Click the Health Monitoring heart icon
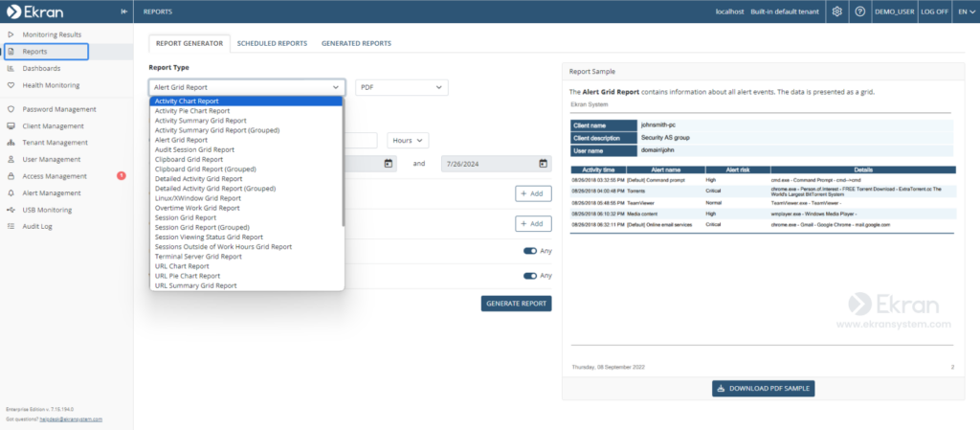Image resolution: width=980 pixels, height=430 pixels. (x=11, y=85)
